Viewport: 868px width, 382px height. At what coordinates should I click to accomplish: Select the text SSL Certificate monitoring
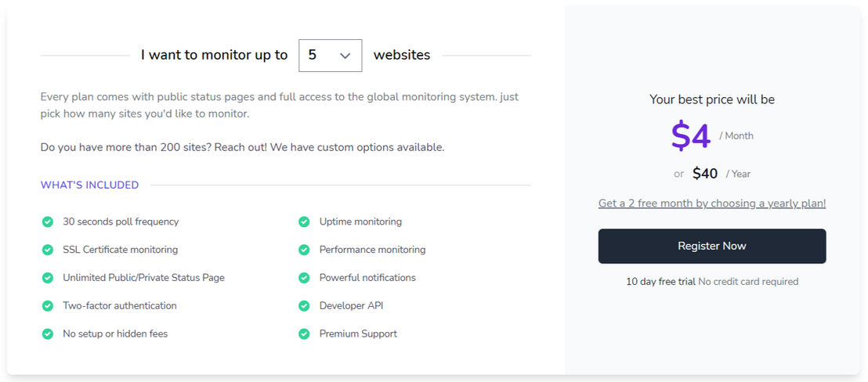pyautogui.click(x=120, y=250)
